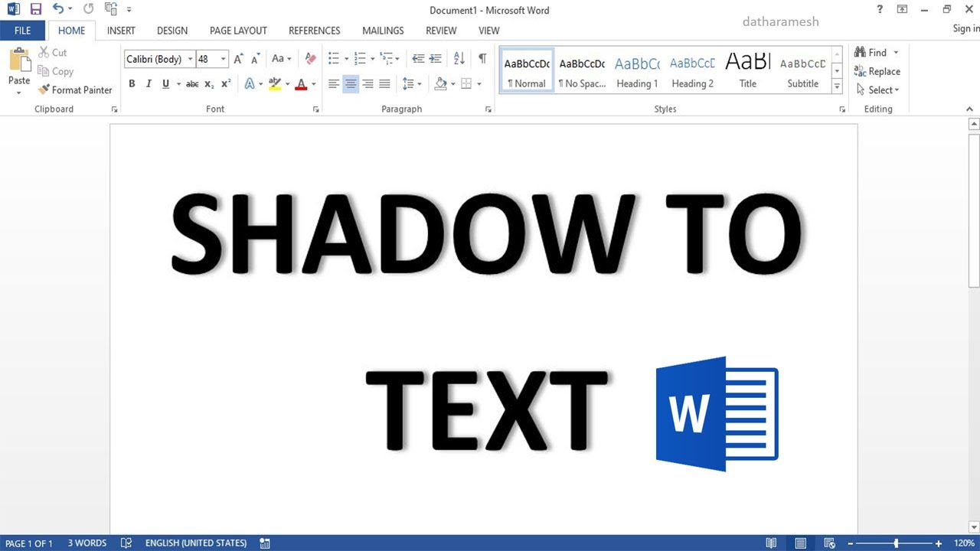Apply the Heading 2 style
980x551 pixels.
click(692, 70)
